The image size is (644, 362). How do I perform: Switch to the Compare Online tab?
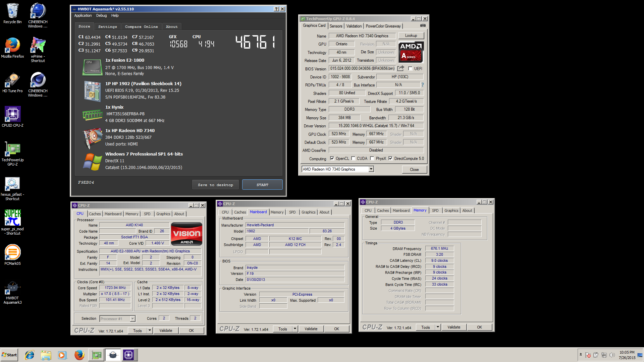(x=141, y=26)
